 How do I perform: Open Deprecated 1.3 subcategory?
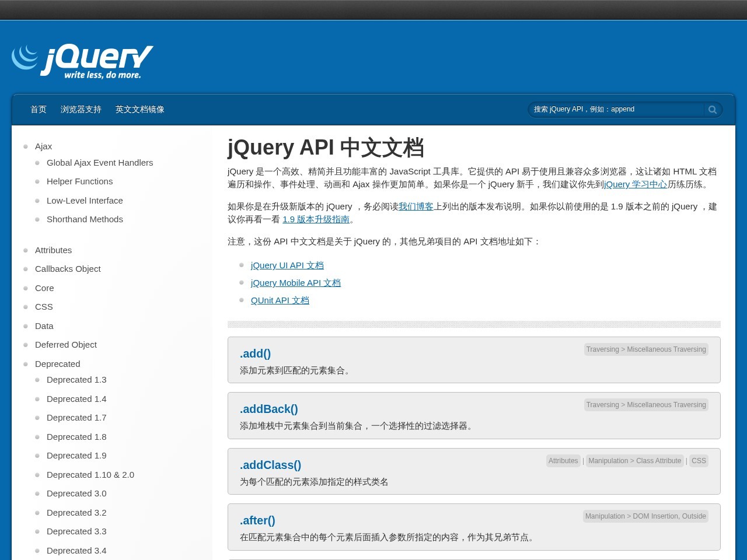[x=76, y=380]
